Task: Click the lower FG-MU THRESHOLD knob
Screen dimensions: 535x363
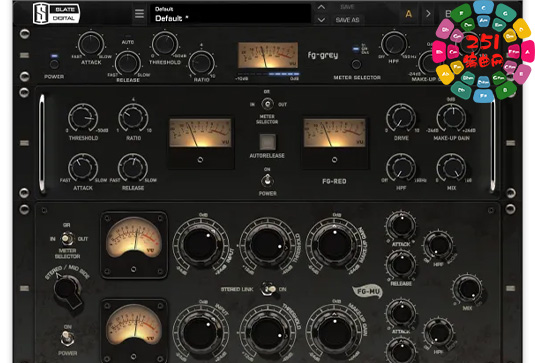Action: 268,333
